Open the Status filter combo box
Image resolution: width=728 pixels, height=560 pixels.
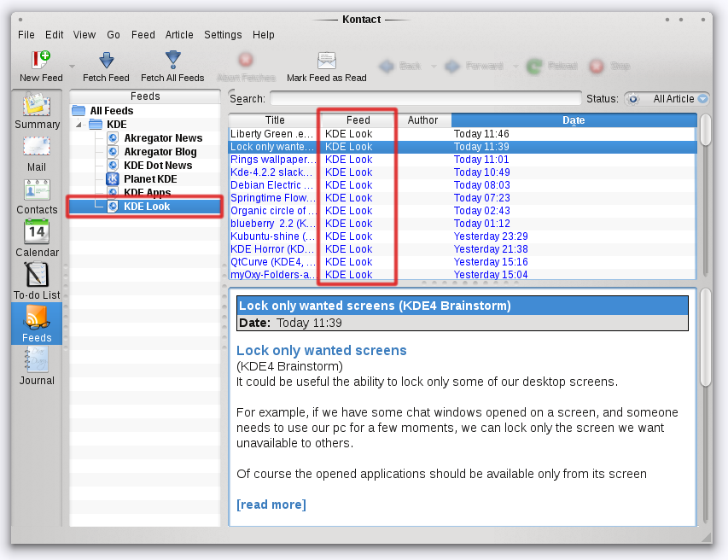tap(667, 99)
